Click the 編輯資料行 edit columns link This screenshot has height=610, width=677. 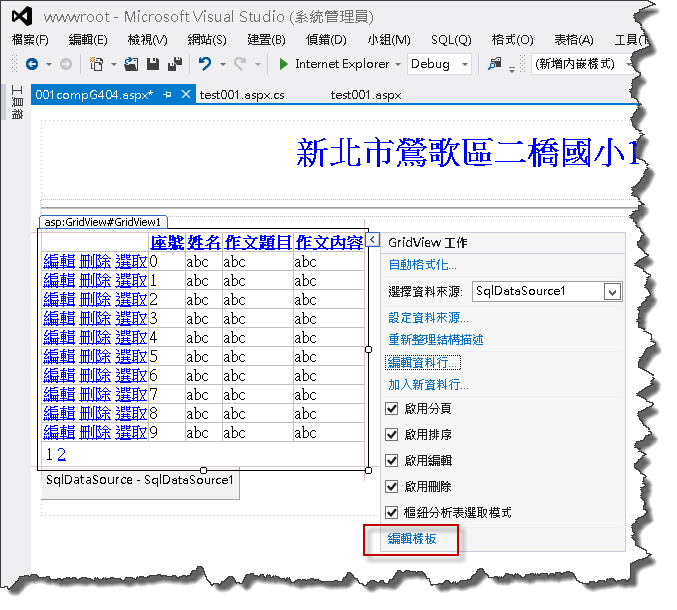[423, 362]
